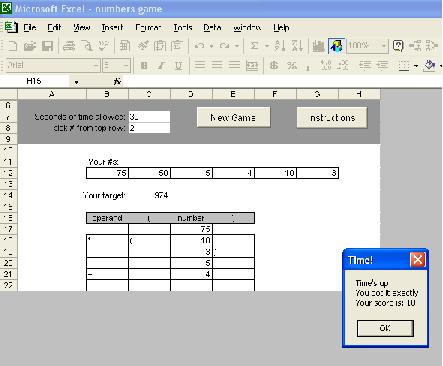The height and width of the screenshot is (366, 443).
Task: Apply Percent style icon
Action: coord(292,65)
